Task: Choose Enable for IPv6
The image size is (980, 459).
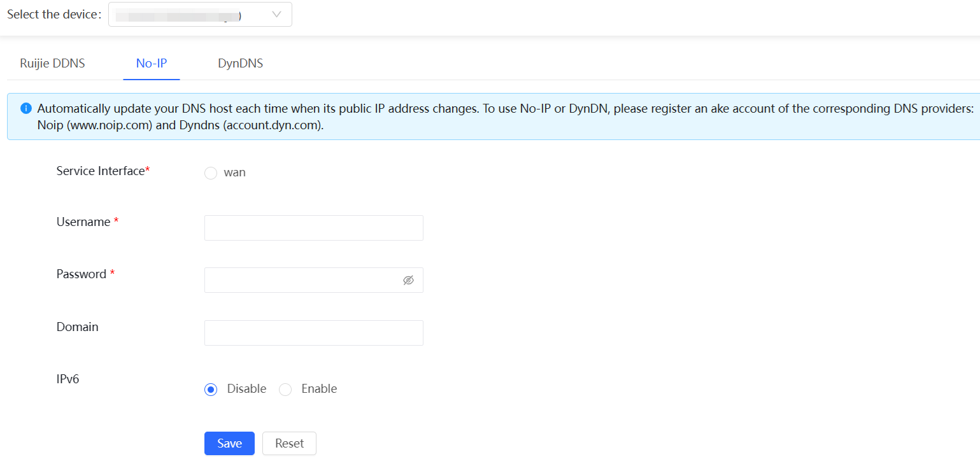Action: (x=285, y=389)
